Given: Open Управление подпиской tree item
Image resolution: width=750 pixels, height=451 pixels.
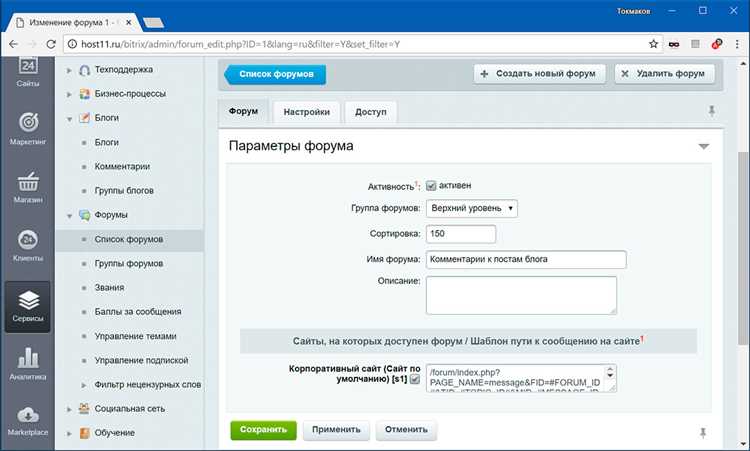Looking at the screenshot, I should point(141,360).
